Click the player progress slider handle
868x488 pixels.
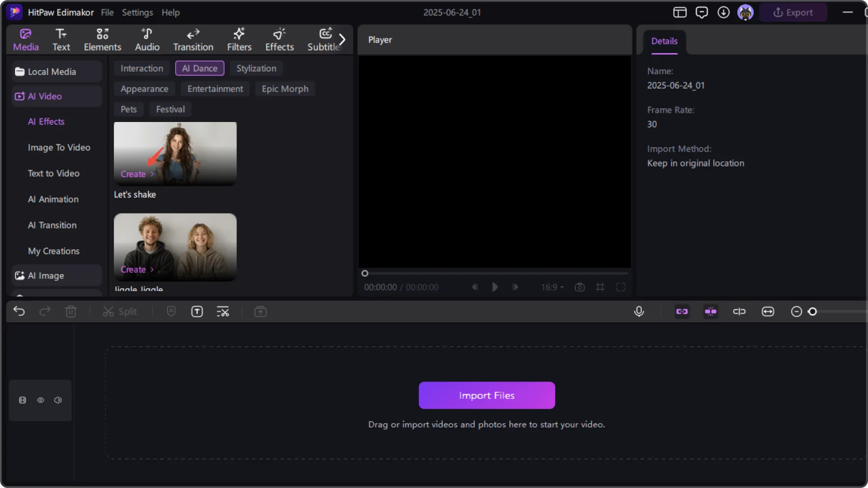coord(365,274)
